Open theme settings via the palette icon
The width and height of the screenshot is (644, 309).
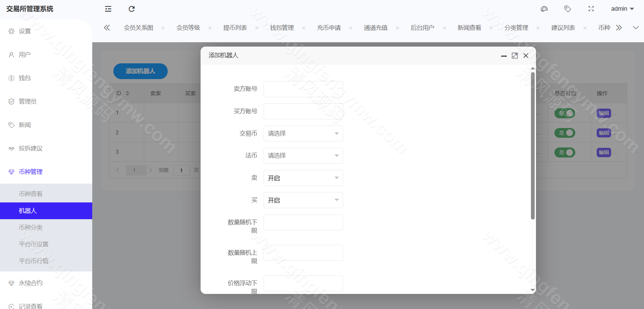coord(544,9)
